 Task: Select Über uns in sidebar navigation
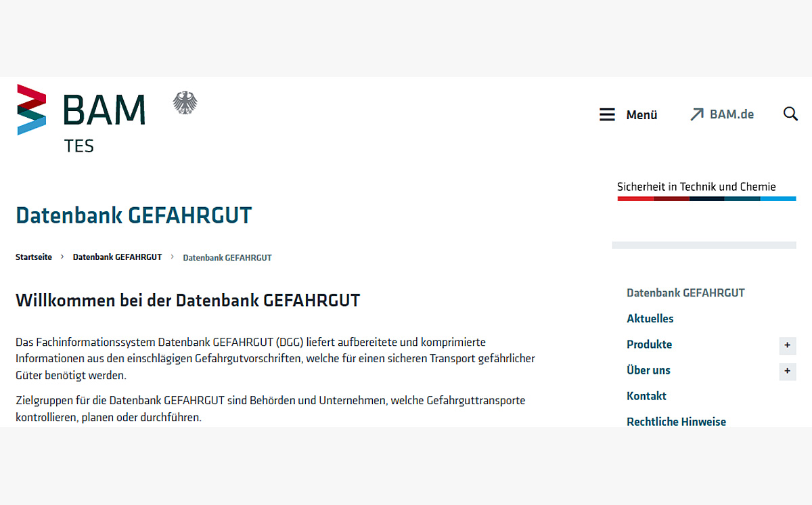click(648, 370)
